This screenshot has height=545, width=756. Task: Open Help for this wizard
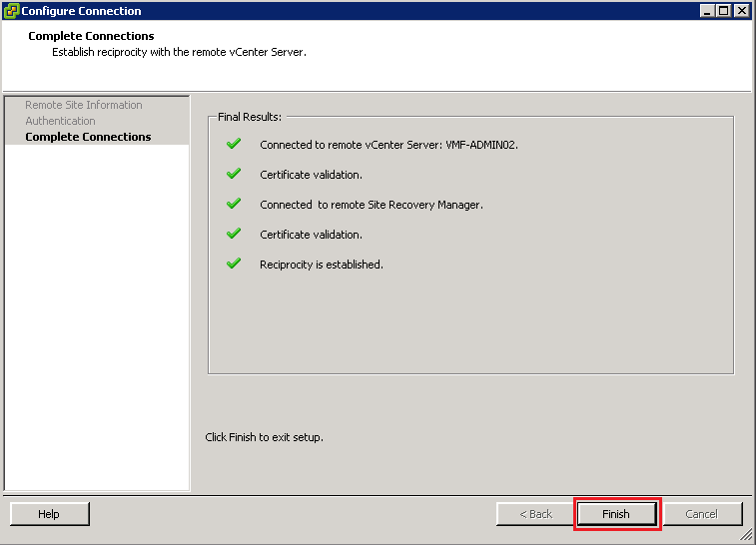point(49,514)
